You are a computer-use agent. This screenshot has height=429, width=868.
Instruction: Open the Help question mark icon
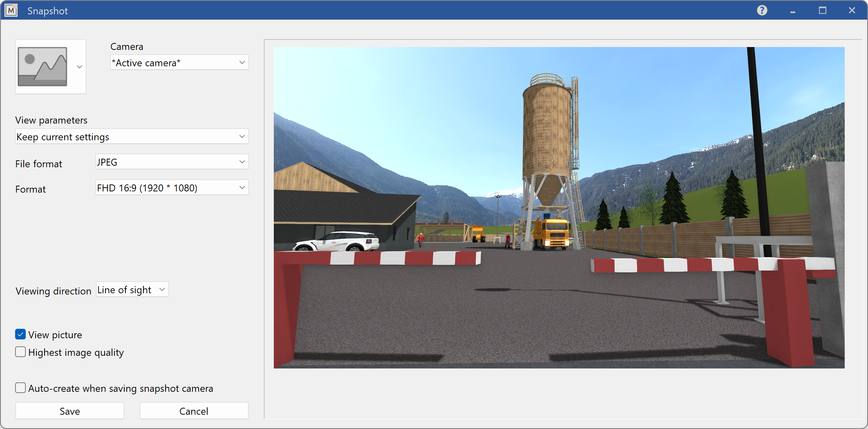coord(762,10)
